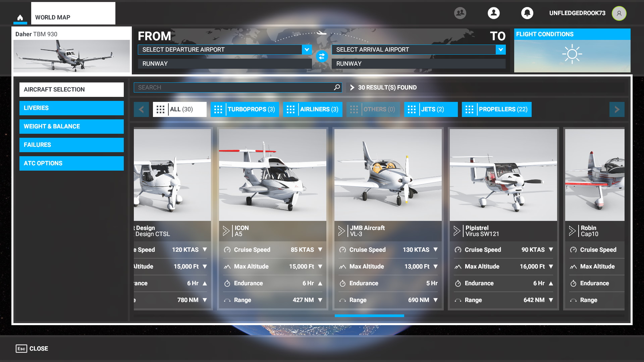Click ICON A5 cruise speed gauge icon
This screenshot has width=644, height=362.
227,250
